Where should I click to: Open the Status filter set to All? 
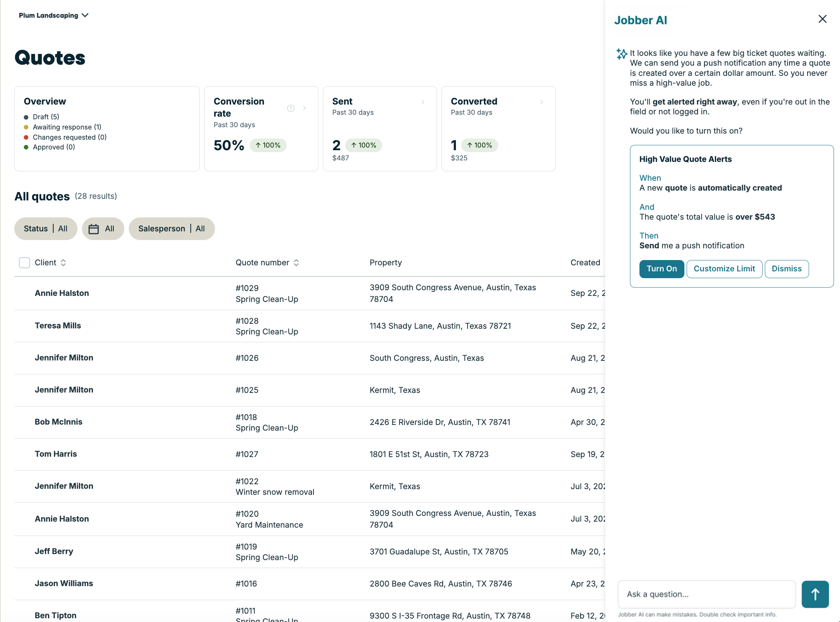(x=45, y=228)
